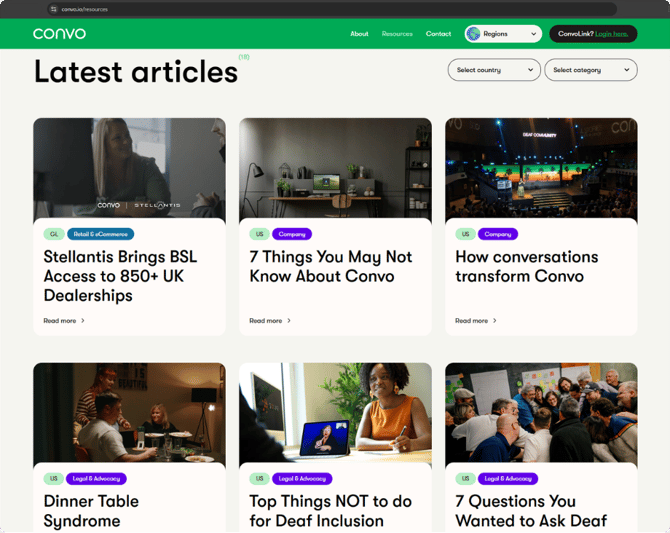
Task: Click arrow beside How conversations Read more
Action: (495, 321)
